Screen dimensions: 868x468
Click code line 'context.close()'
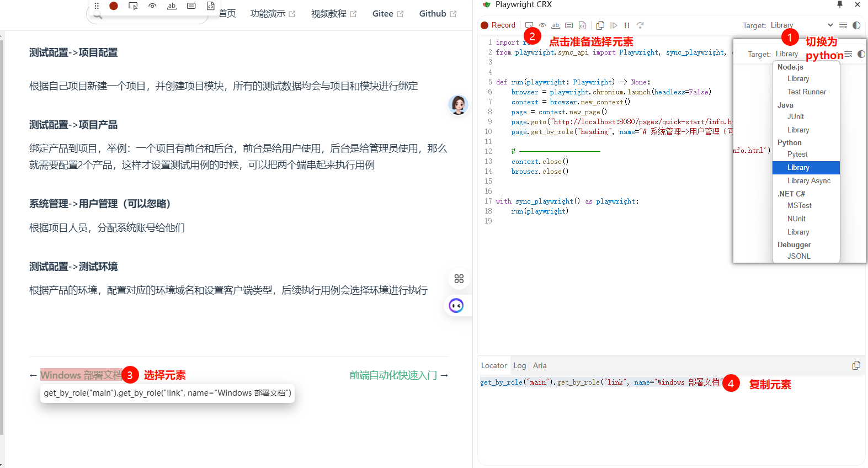tap(540, 162)
